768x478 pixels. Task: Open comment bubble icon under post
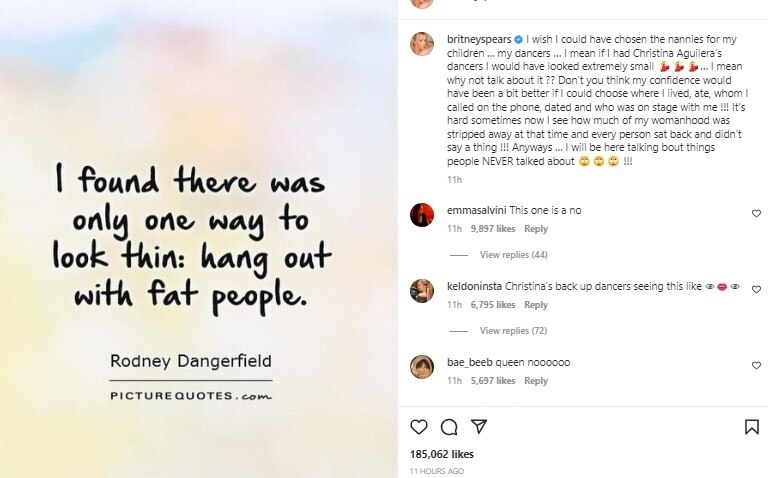(449, 427)
